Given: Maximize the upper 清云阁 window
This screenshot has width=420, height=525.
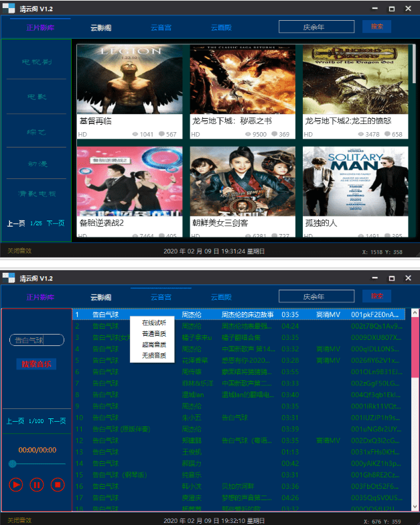Looking at the screenshot, I should (392, 9).
